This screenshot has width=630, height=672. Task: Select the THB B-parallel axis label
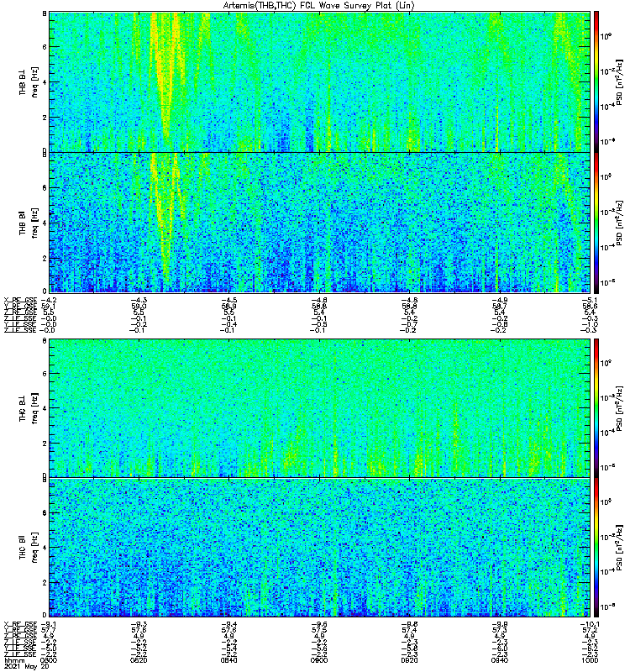point(22,223)
